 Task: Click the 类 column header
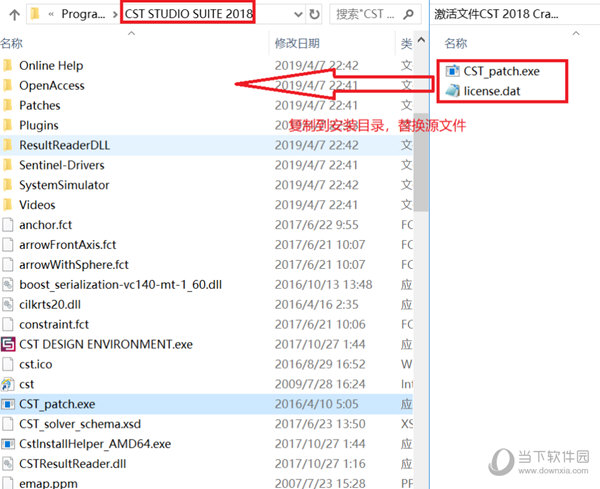click(x=406, y=43)
